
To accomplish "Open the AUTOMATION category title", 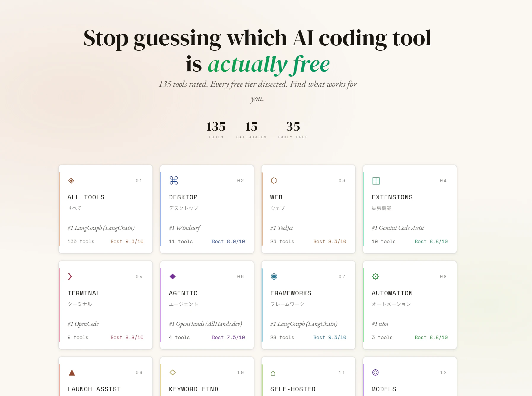I will click(392, 293).
